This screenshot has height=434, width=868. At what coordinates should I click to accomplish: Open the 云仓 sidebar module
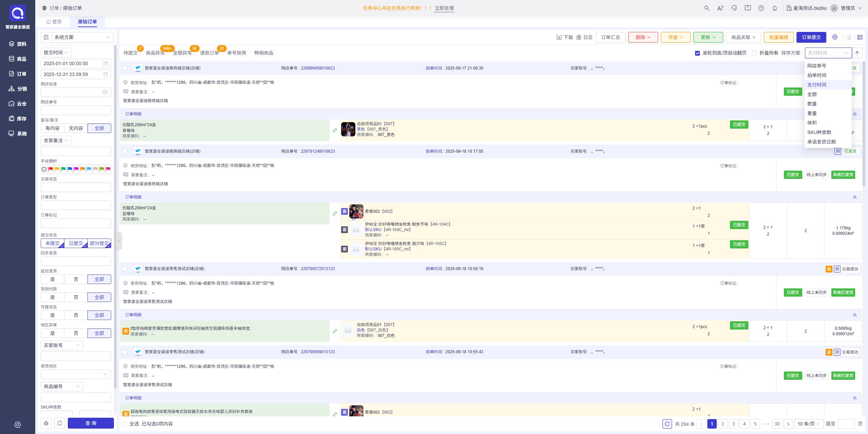click(18, 103)
